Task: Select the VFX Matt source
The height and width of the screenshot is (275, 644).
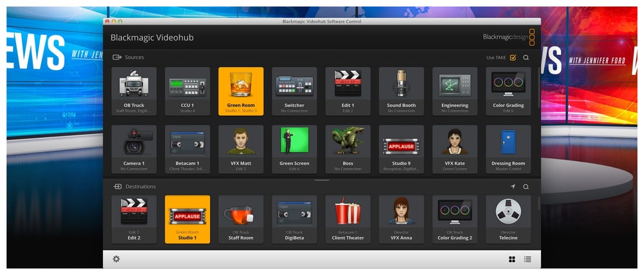Action: (x=241, y=149)
